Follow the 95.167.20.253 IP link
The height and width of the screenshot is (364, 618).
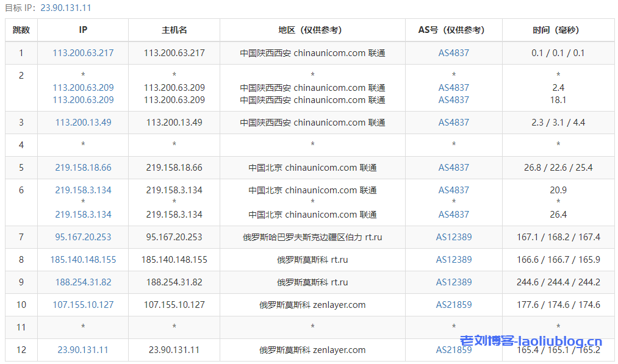pos(83,237)
